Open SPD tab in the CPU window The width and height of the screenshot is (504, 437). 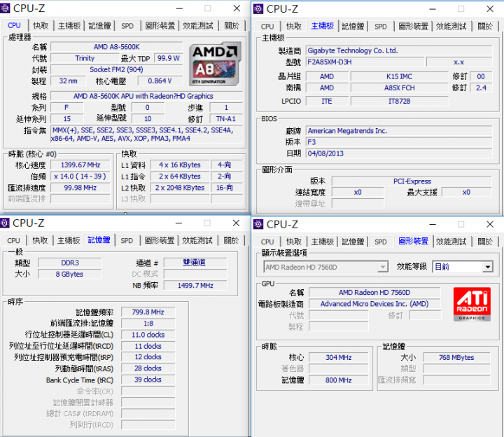[x=127, y=26]
